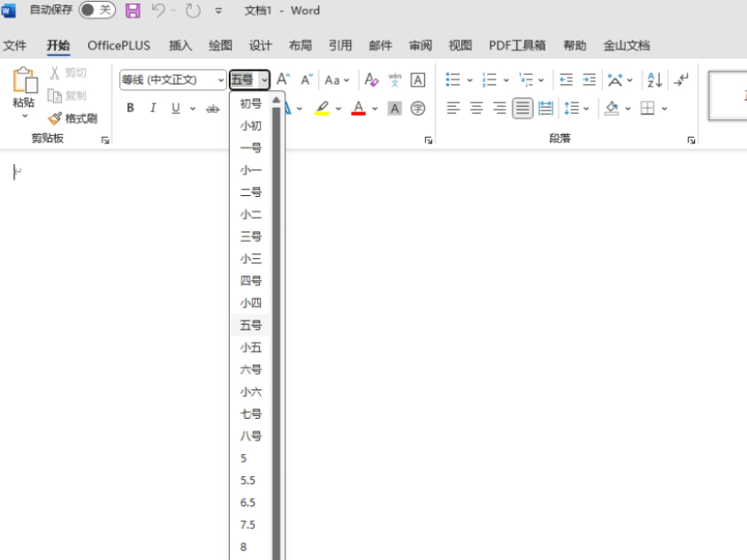Open the 金山文档 tab

(x=627, y=45)
